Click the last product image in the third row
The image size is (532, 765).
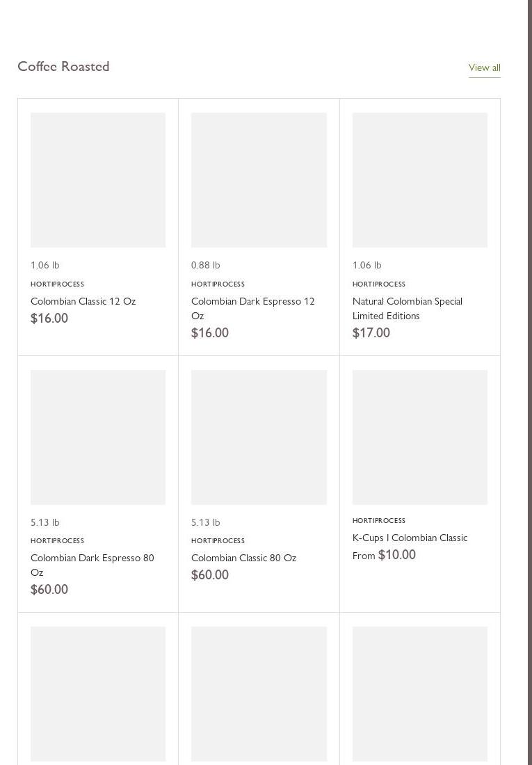point(420,693)
